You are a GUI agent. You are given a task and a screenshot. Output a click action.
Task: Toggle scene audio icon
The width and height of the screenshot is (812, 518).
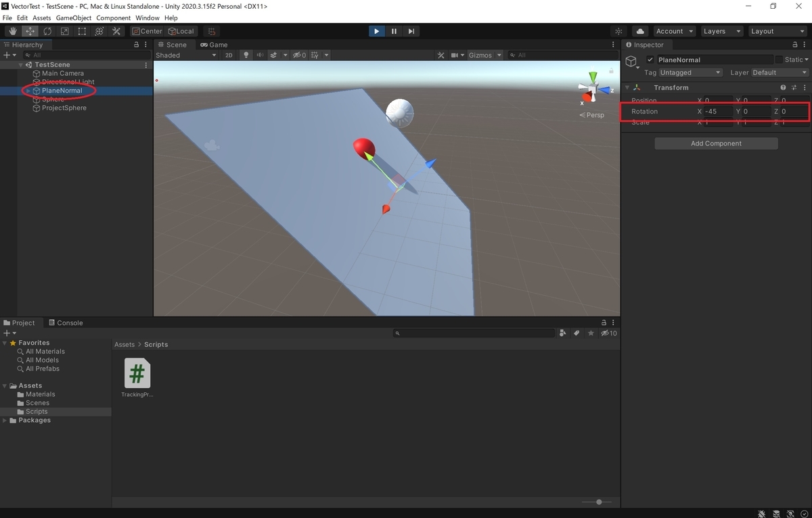[260, 55]
